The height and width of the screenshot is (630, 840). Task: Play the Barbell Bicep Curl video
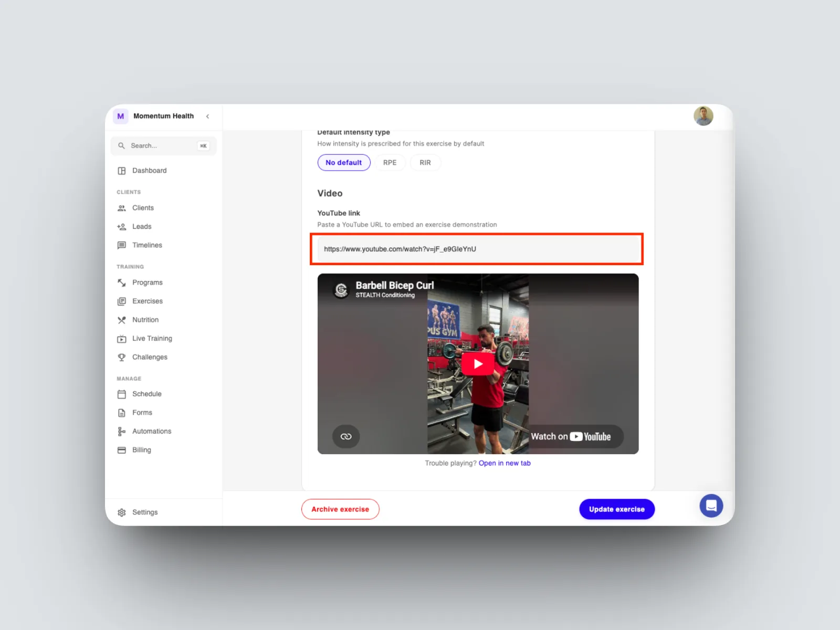(478, 364)
